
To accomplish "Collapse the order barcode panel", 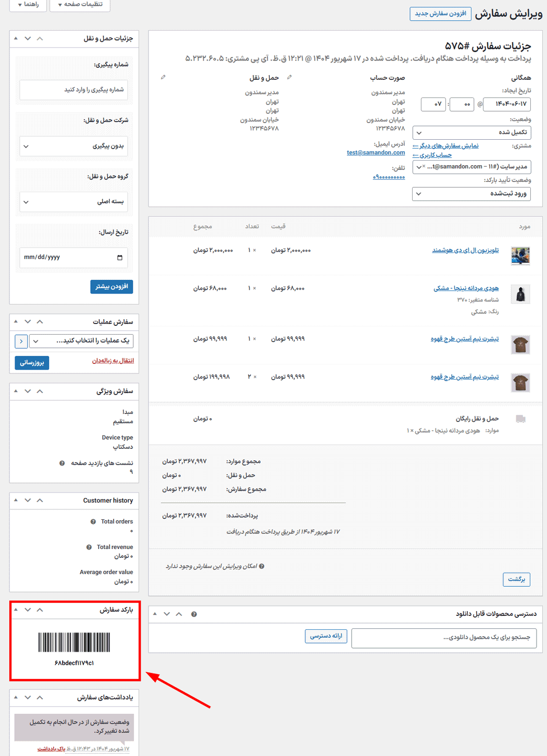I will [16, 609].
